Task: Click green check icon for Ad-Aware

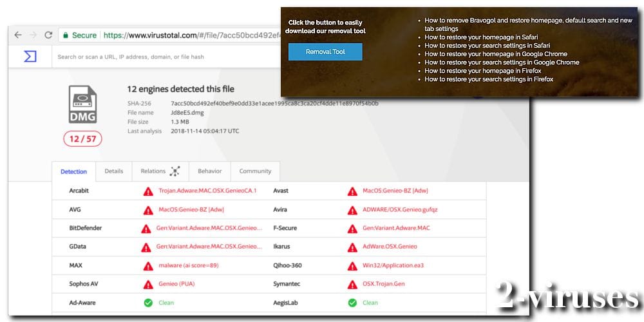Action: click(x=148, y=303)
